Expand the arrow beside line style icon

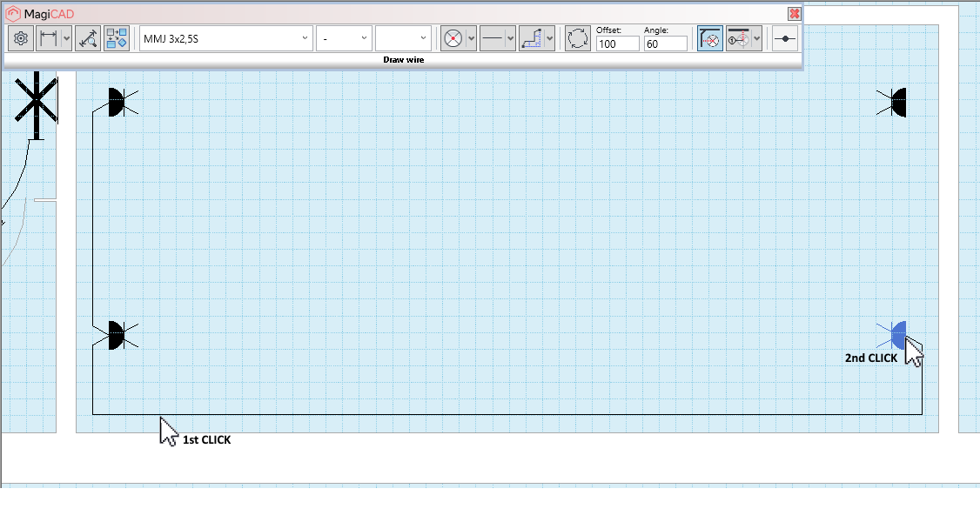click(x=511, y=38)
